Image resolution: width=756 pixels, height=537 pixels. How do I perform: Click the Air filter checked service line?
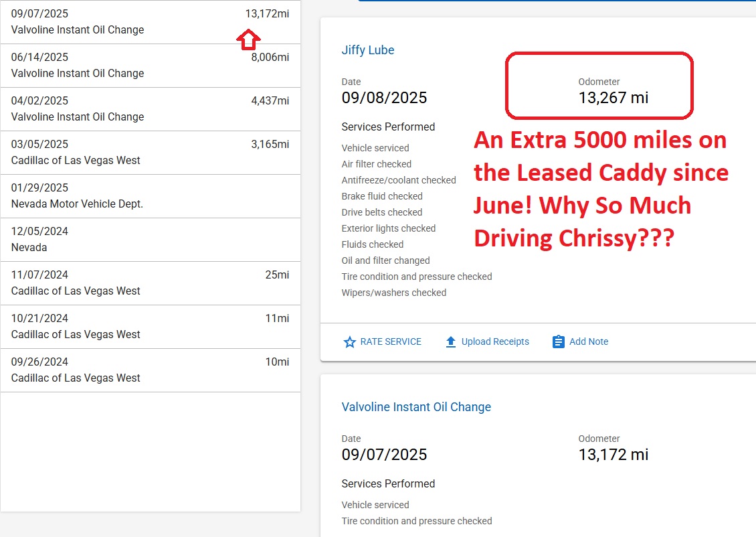point(377,164)
